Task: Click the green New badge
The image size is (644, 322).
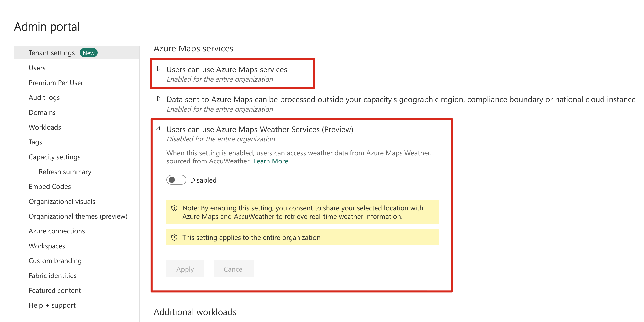Action: coord(88,53)
